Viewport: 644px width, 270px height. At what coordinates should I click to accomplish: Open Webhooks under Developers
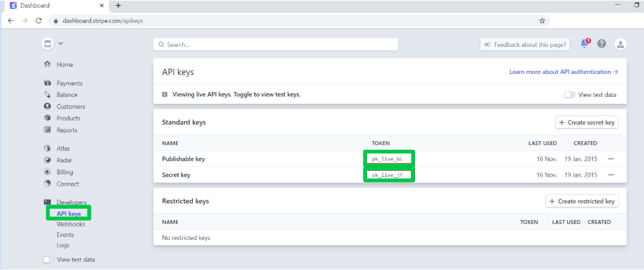click(71, 224)
